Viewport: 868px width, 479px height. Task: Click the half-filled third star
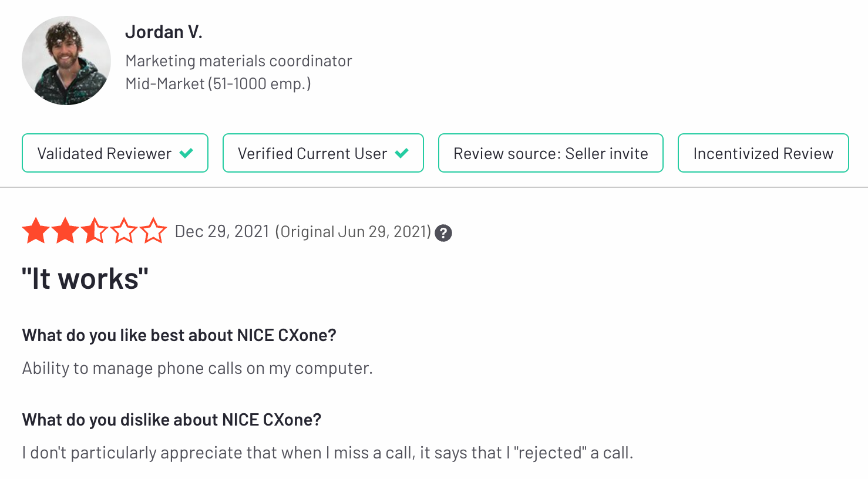95,231
